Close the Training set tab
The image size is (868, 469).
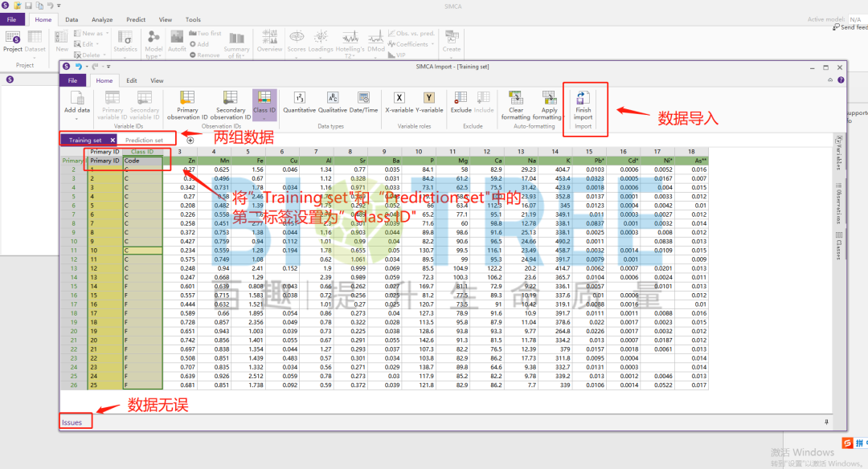tap(113, 140)
